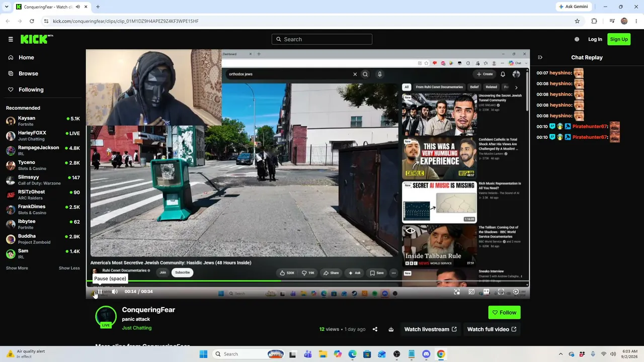Mute the clip volume
Image resolution: width=644 pixels, height=362 pixels.
point(115,292)
